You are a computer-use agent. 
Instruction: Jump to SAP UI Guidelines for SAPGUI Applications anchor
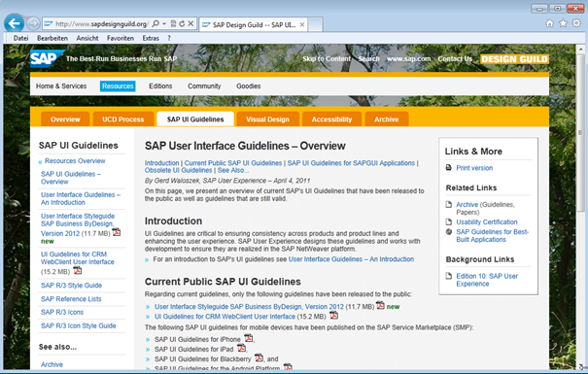[x=351, y=163]
